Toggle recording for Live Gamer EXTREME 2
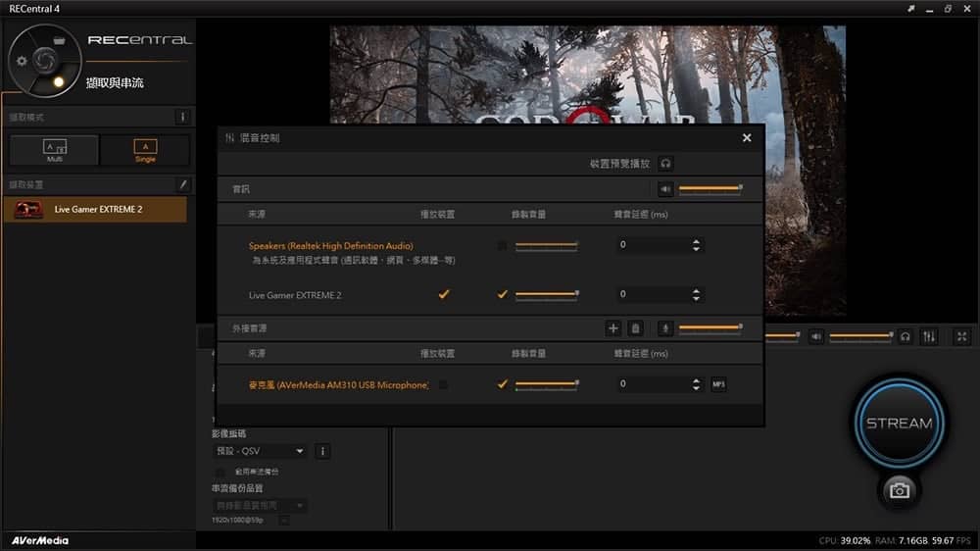The height and width of the screenshot is (551, 980). coord(502,294)
